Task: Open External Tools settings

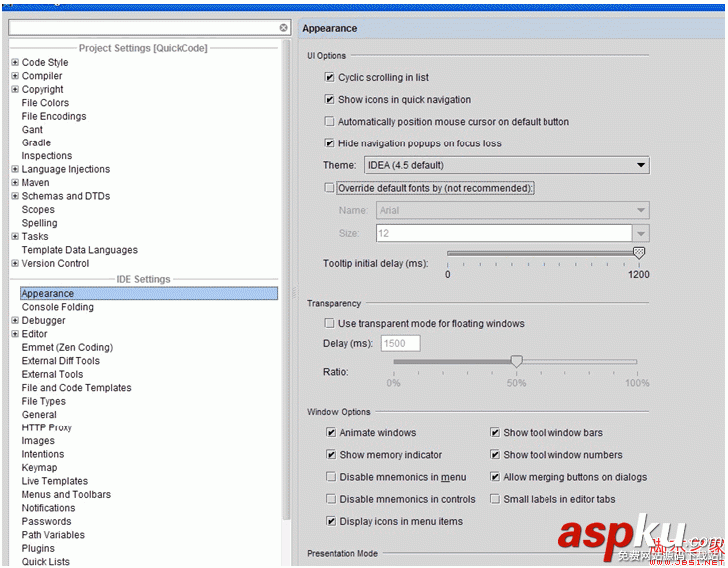Action: point(52,374)
